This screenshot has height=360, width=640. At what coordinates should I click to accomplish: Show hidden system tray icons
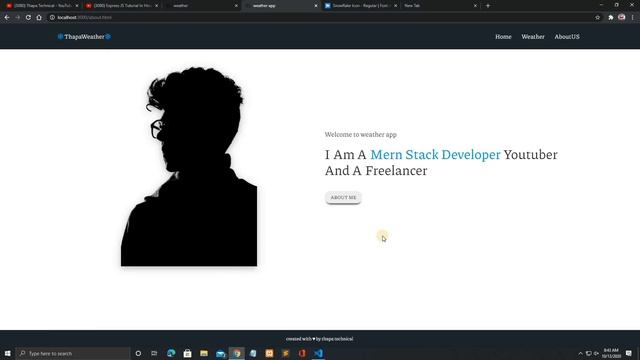pyautogui.click(x=580, y=353)
